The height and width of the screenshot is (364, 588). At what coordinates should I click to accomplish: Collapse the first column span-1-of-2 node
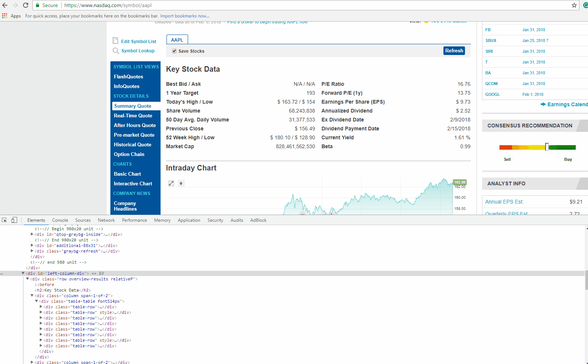[x=32, y=296]
